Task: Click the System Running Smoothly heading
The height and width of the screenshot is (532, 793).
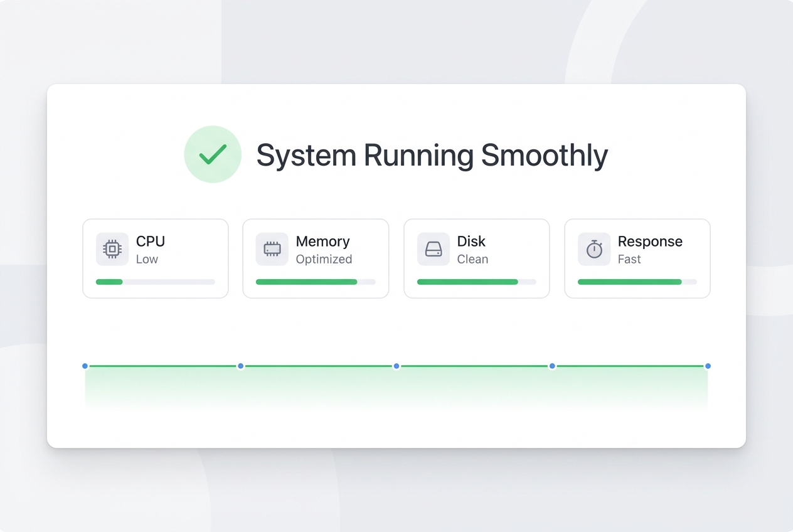Action: point(432,156)
